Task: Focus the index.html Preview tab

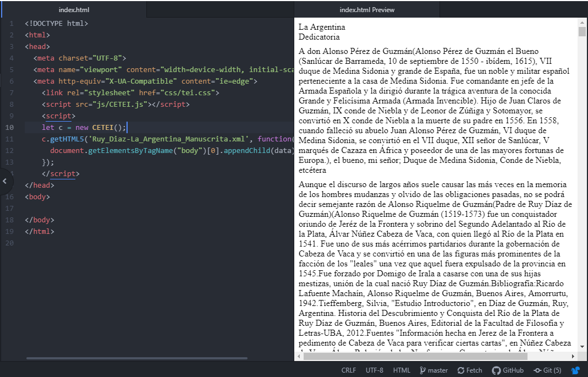Action: [367, 9]
